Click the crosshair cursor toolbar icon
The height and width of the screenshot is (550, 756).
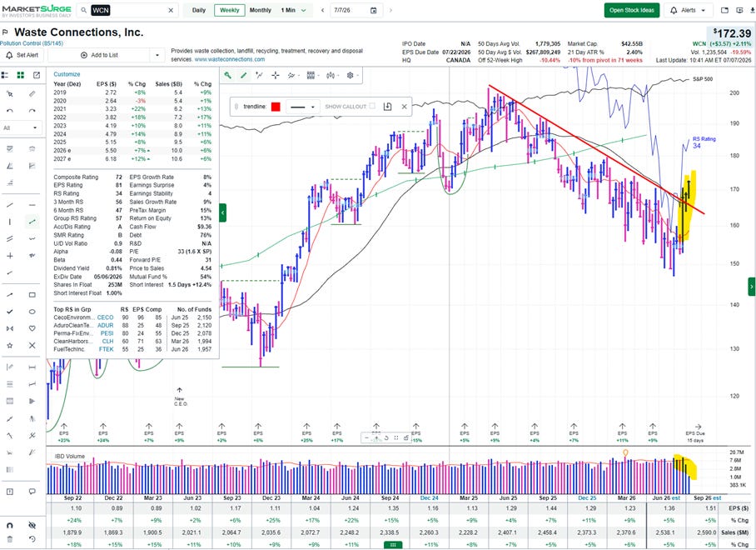(276, 75)
